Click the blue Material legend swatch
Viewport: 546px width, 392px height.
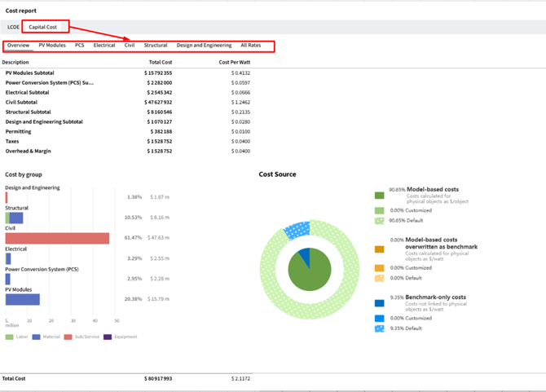[36, 337]
